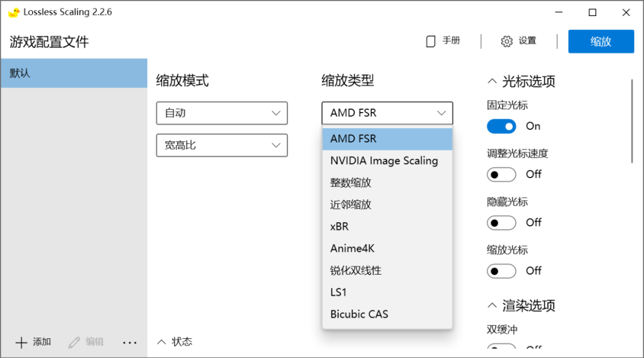Collapse the 光标选项 section
Viewport: 644px width, 358px height.
coord(492,82)
